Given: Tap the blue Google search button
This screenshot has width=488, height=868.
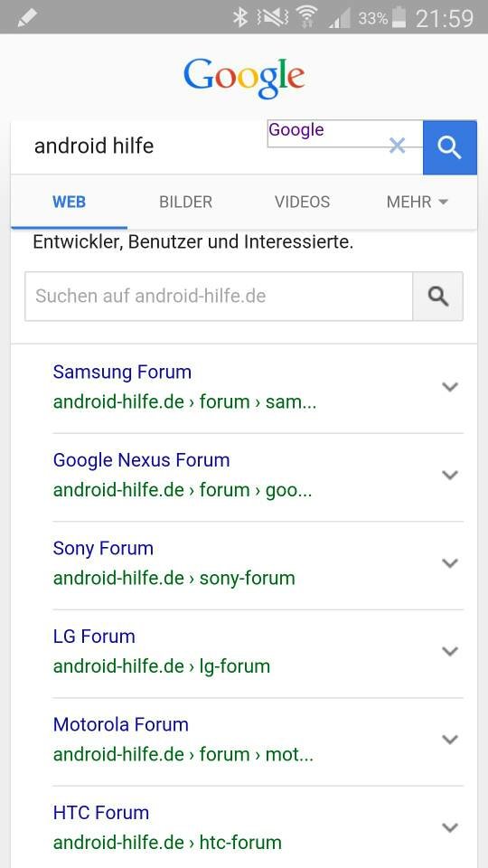Looking at the screenshot, I should pyautogui.click(x=450, y=147).
